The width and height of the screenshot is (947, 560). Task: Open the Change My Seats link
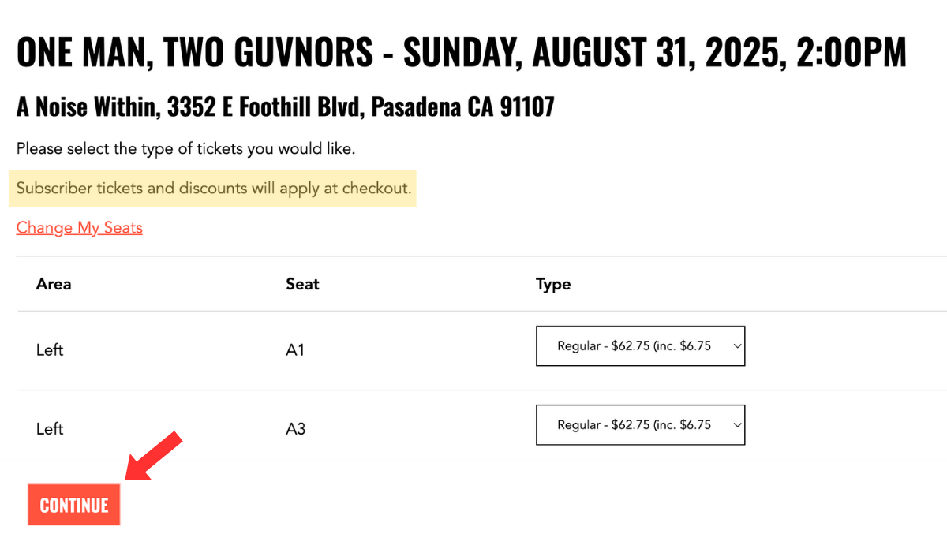pyautogui.click(x=79, y=228)
